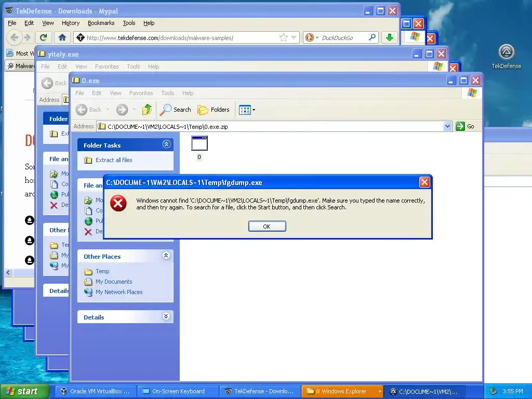Open Help menu in the 0.exe window

click(x=188, y=93)
